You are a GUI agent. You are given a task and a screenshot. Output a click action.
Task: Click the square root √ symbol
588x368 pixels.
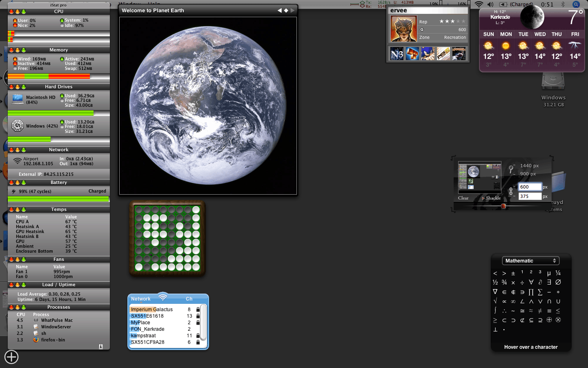tap(495, 301)
